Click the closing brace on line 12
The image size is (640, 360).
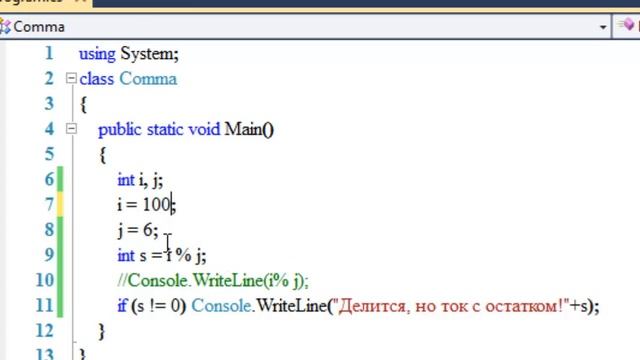(102, 331)
